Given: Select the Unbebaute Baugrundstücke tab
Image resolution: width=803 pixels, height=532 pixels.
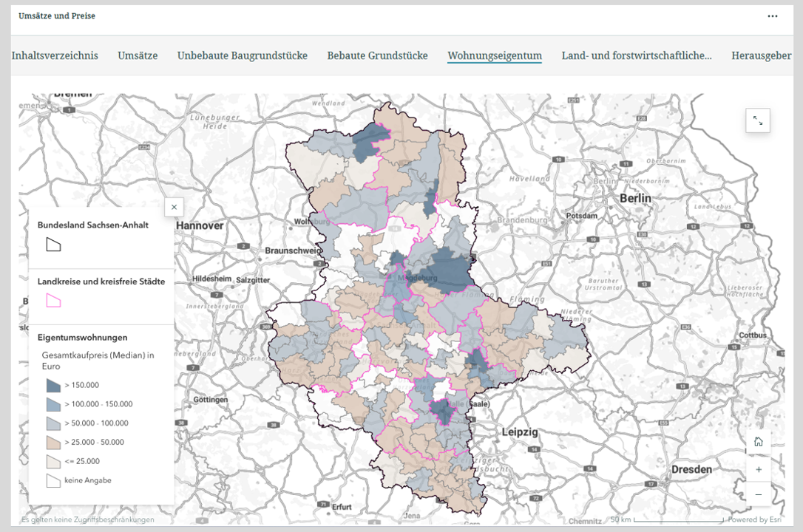Looking at the screenshot, I should 242,55.
